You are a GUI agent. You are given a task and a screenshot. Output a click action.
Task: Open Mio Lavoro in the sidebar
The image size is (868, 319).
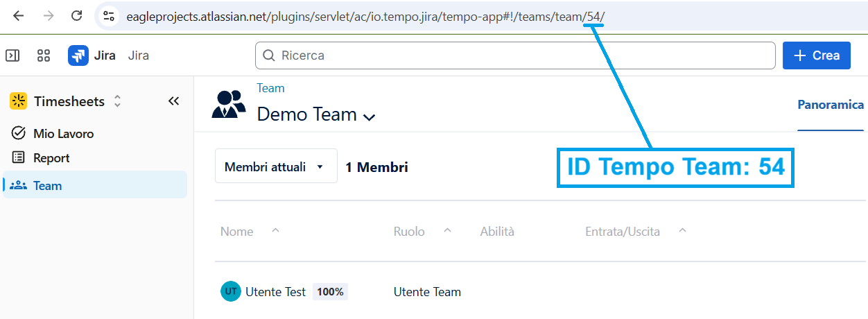tap(95, 133)
